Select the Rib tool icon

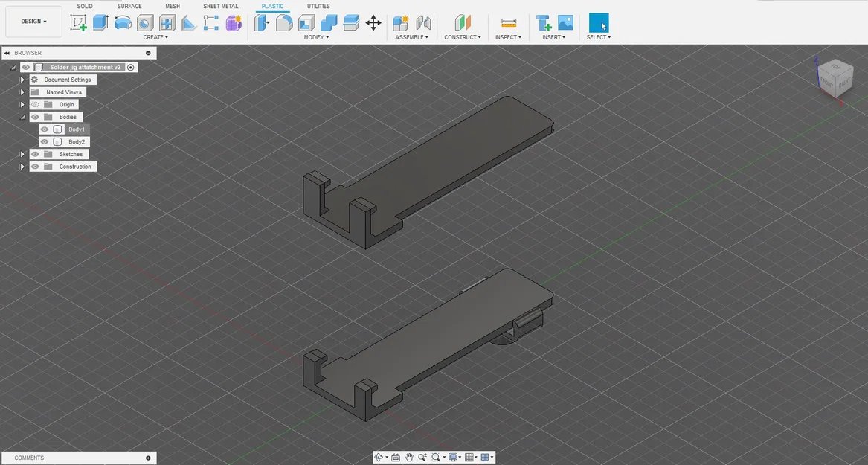tap(189, 23)
